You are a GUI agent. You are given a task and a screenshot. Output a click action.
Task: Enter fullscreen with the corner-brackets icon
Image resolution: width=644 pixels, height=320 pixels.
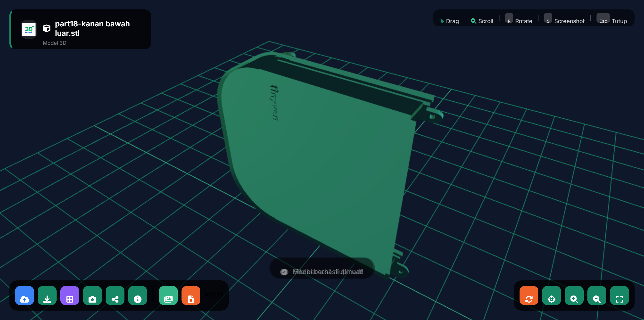tap(619, 295)
